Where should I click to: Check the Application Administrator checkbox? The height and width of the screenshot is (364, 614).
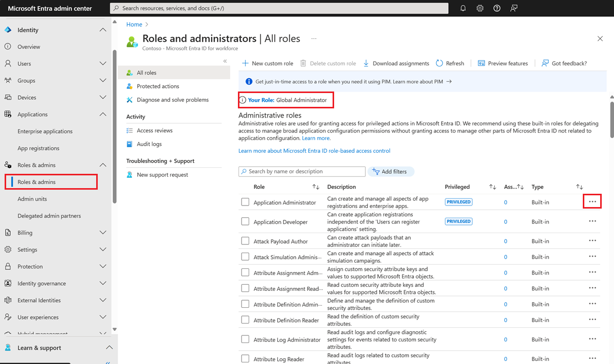pos(245,202)
